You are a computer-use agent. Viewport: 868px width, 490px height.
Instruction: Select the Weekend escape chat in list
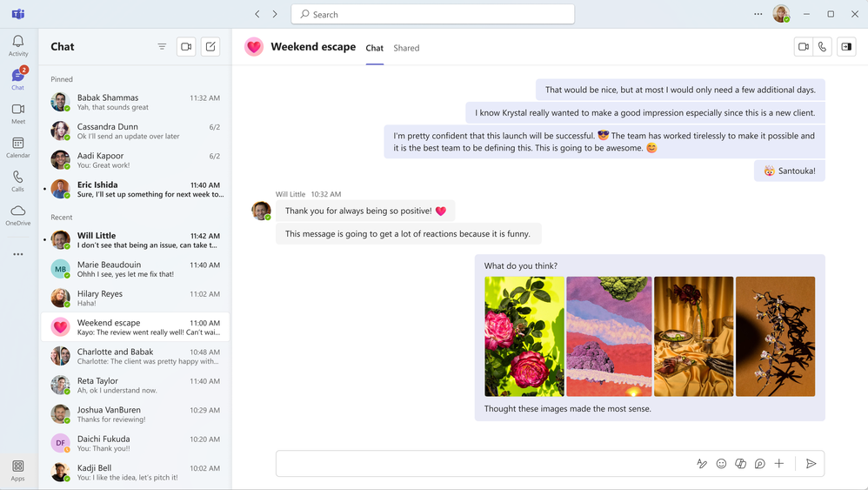click(136, 327)
